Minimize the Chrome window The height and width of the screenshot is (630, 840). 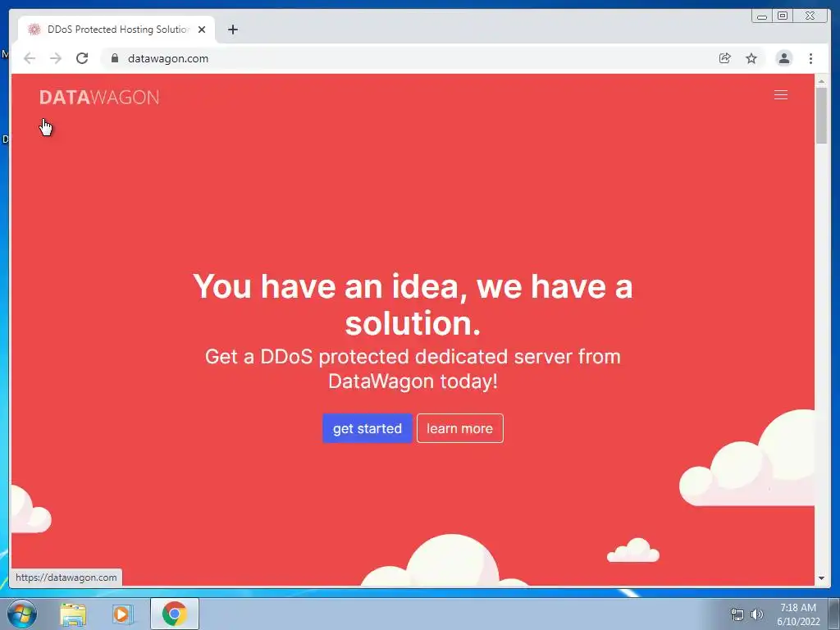click(762, 16)
